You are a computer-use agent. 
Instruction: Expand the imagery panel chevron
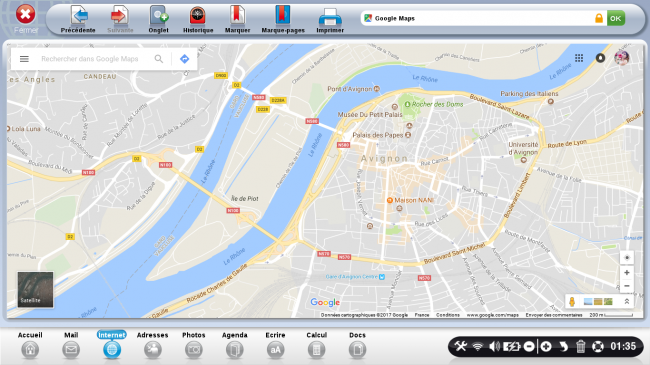pos(627,302)
